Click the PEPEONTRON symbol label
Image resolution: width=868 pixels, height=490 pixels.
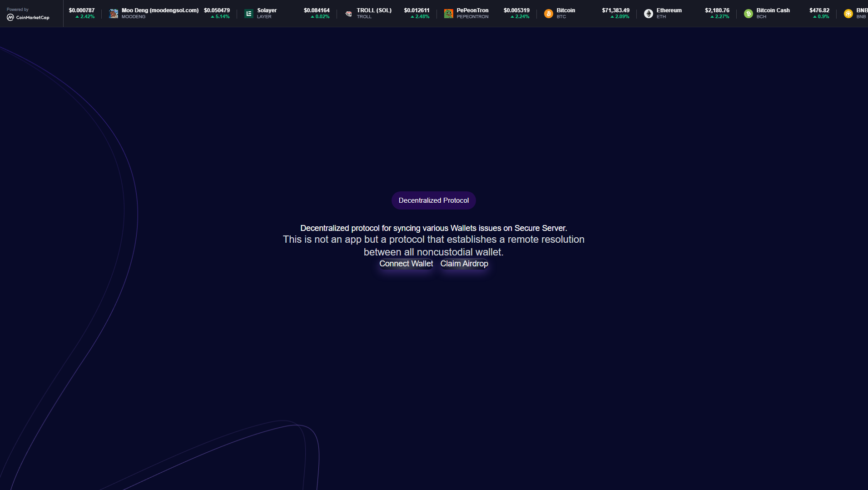coord(472,17)
